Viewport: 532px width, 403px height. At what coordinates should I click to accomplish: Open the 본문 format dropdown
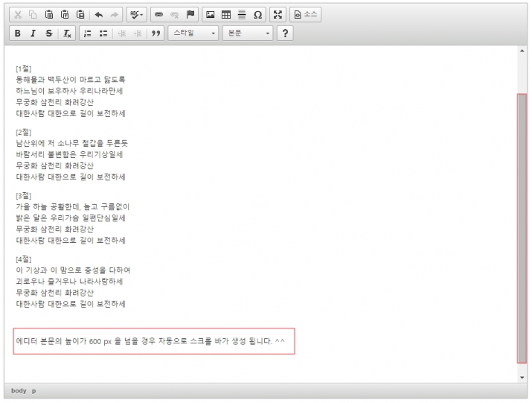tap(248, 34)
